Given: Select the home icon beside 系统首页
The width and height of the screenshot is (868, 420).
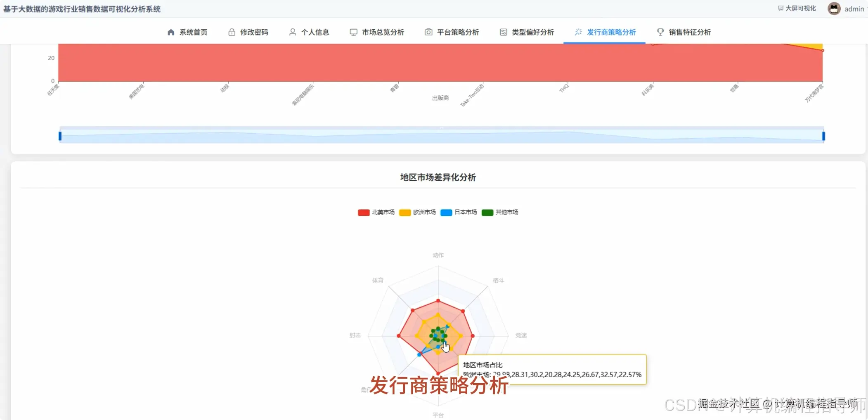Looking at the screenshot, I should pyautogui.click(x=170, y=32).
